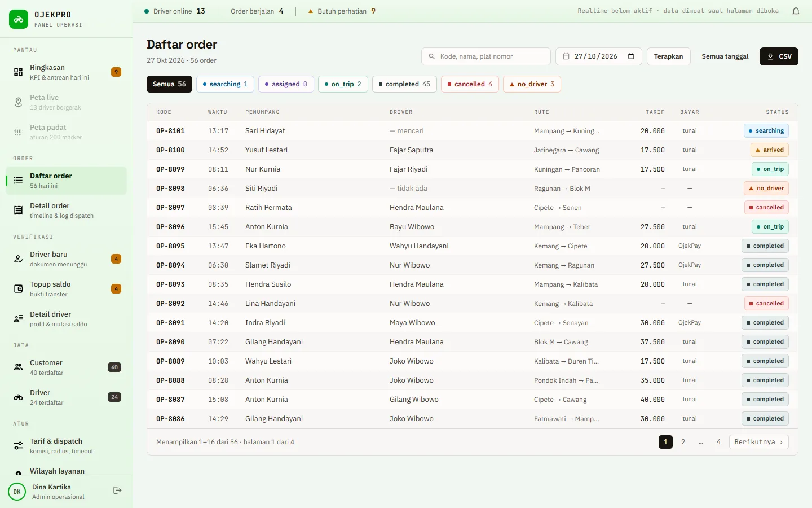
Task: Click driver name Fajar Saputra
Action: (x=412, y=150)
